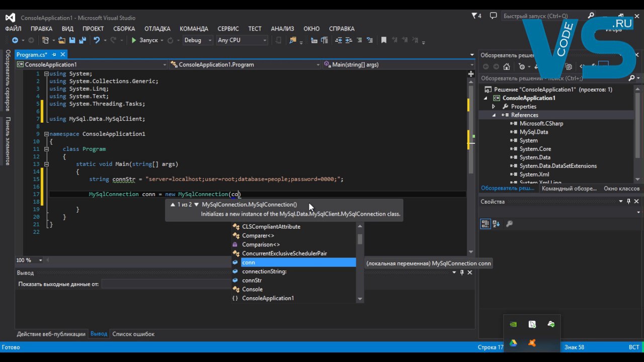Show the next overload in the signature tooltip
This screenshot has width=644, height=362.
[x=196, y=205]
